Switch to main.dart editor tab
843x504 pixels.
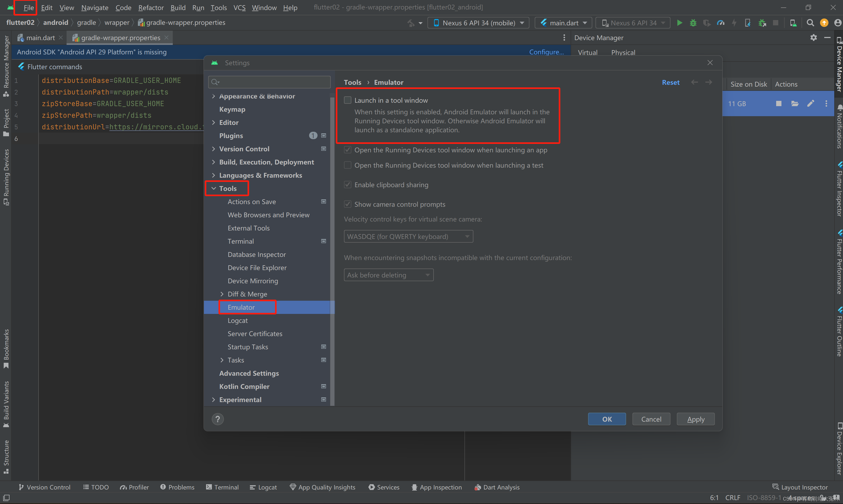coord(40,38)
